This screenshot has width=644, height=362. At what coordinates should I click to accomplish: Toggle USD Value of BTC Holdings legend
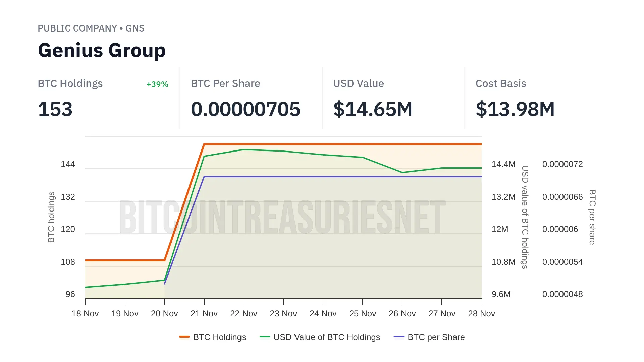click(326, 337)
